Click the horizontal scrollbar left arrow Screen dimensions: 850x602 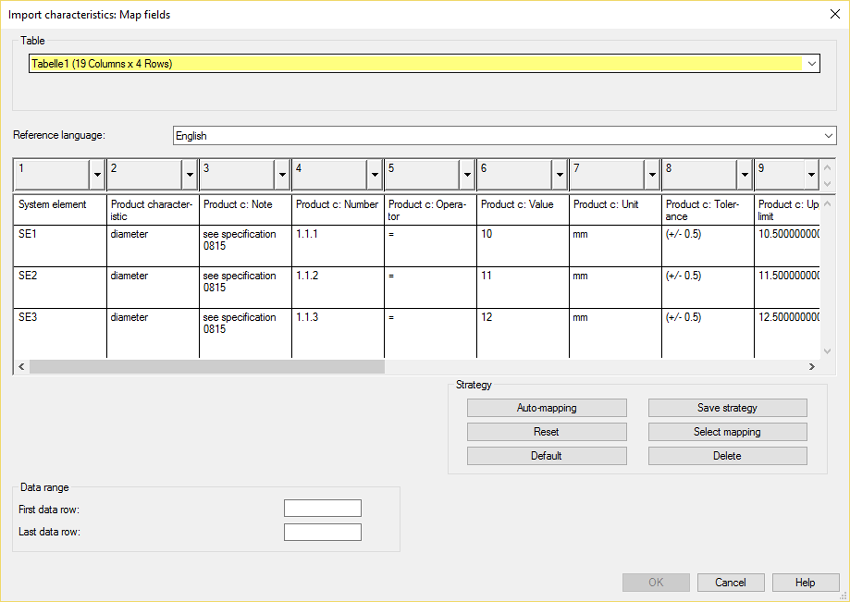coord(21,367)
